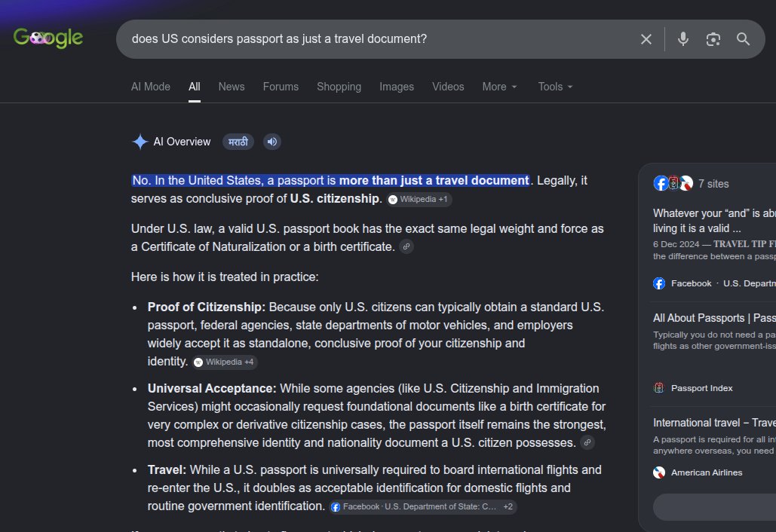Open the Videos tab

[448, 87]
